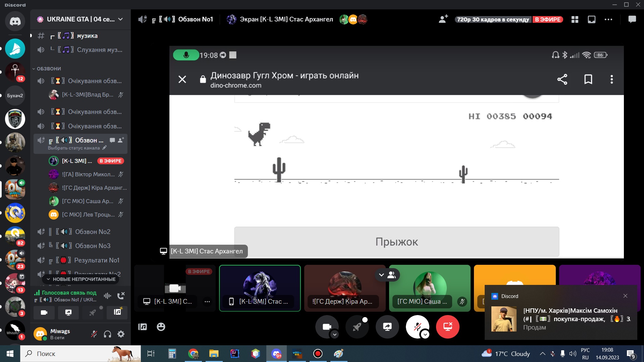Open the camera options dropdown arrow
Viewport: 644px width, 362px height.
click(335, 334)
